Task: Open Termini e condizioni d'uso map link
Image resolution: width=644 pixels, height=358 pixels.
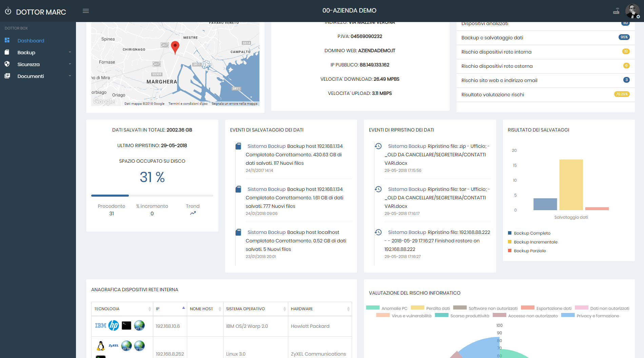Action: tap(188, 104)
